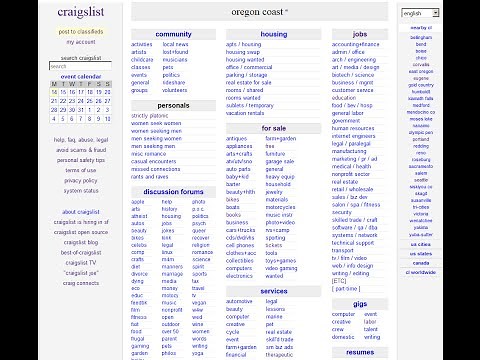Open volunteers in community

pos(175,90)
